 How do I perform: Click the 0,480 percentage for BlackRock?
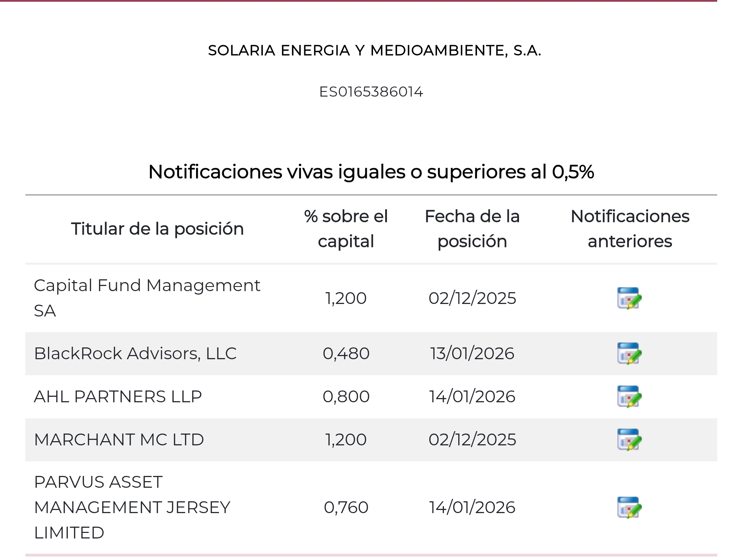346,354
